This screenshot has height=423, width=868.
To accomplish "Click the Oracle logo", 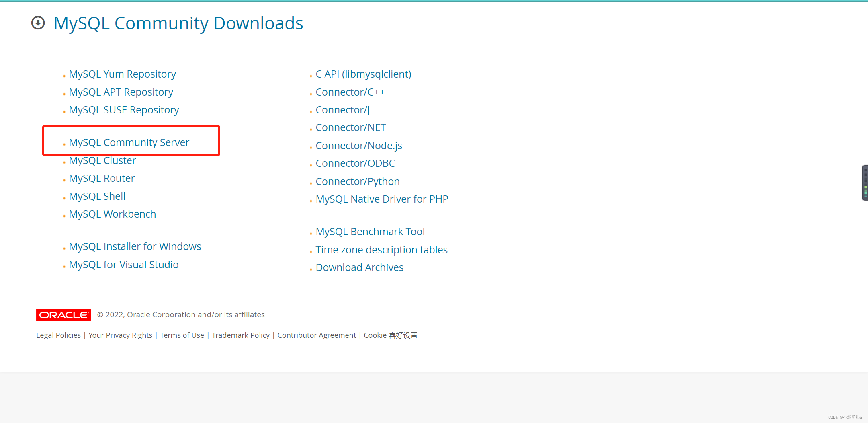I will 63,315.
